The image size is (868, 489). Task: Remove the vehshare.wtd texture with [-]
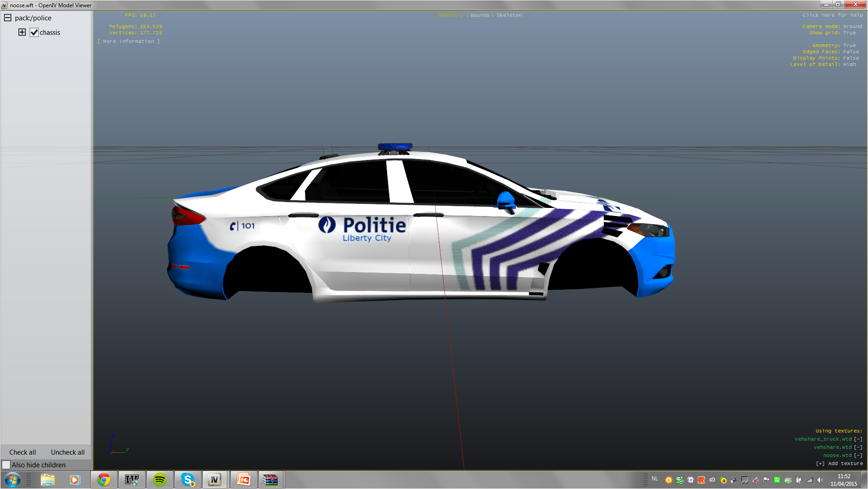point(858,447)
